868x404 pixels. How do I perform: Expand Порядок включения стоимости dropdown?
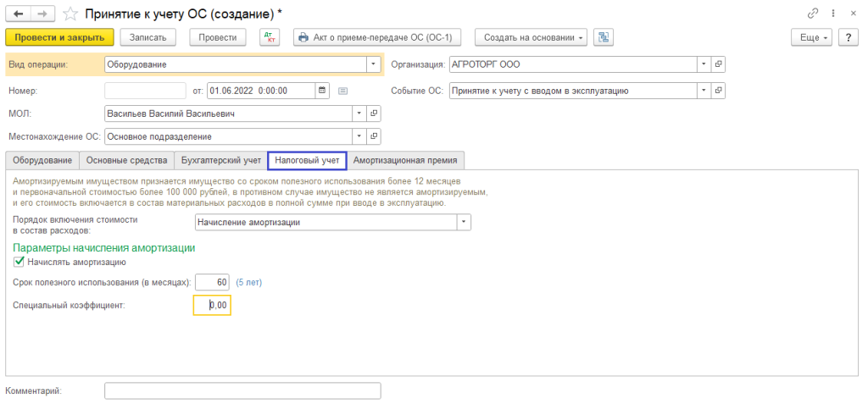click(463, 223)
